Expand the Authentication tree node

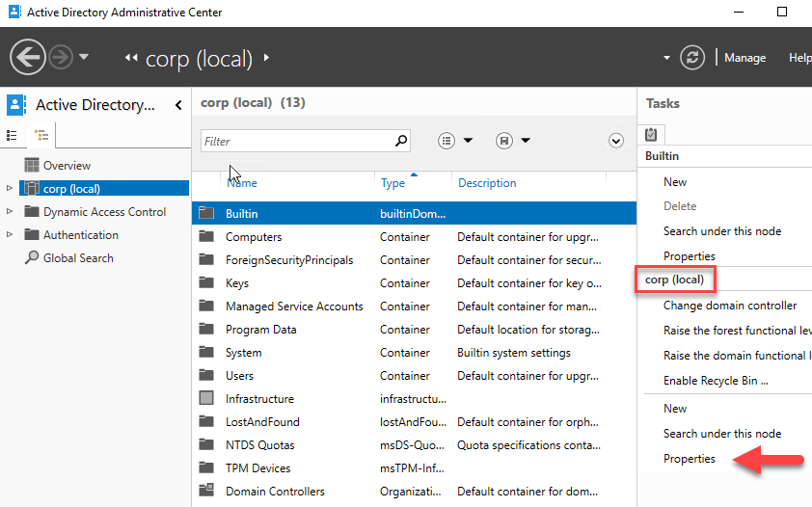point(10,235)
